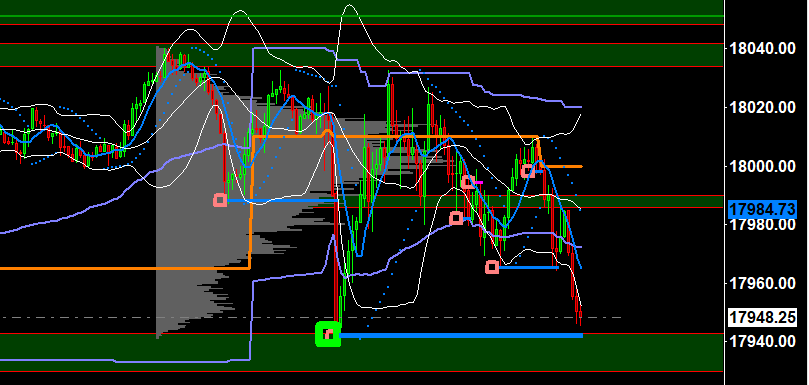Screen dimensions: 809x385
Task: Click the pink square marker just below 18000 near orange step
Action: tap(527, 171)
